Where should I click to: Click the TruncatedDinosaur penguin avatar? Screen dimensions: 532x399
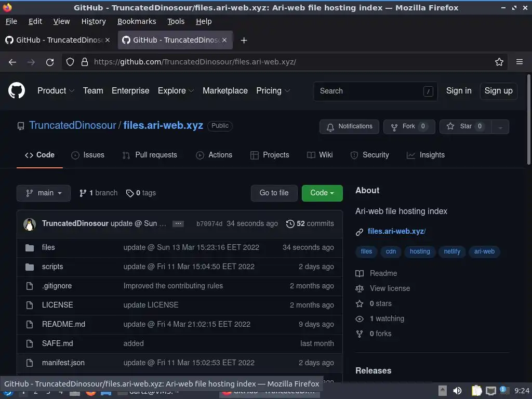click(30, 224)
